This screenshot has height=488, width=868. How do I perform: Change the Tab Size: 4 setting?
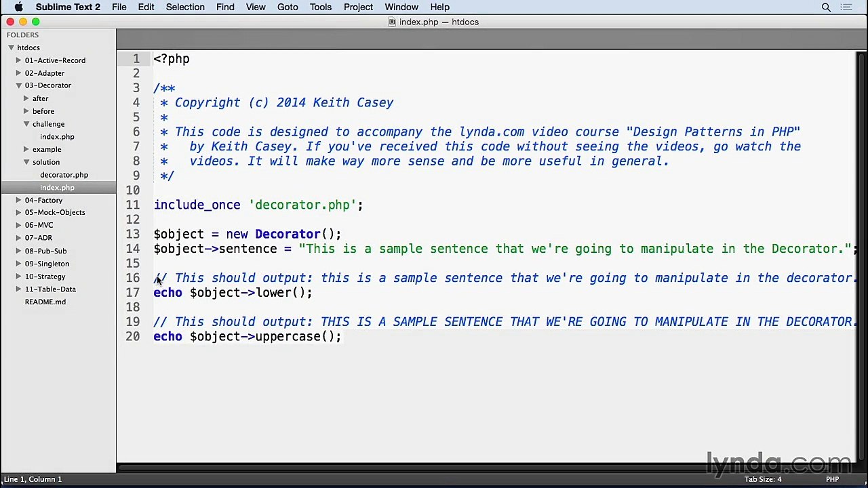pos(763,479)
